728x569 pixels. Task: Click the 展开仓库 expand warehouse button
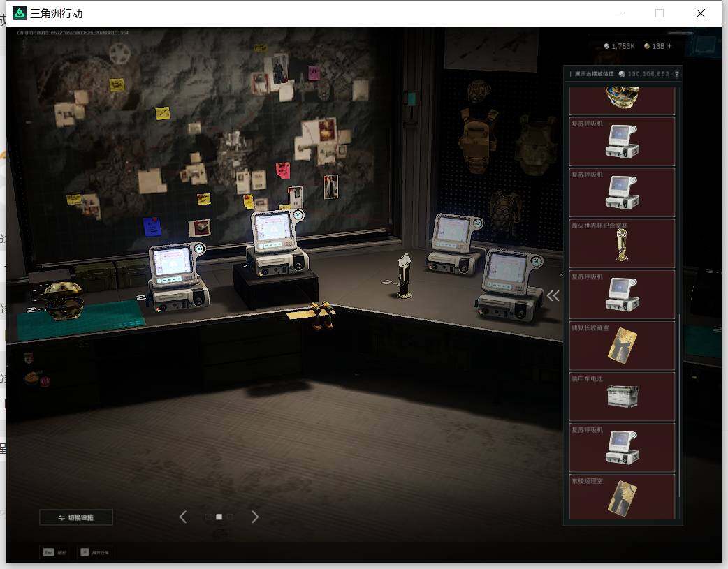tap(95, 552)
